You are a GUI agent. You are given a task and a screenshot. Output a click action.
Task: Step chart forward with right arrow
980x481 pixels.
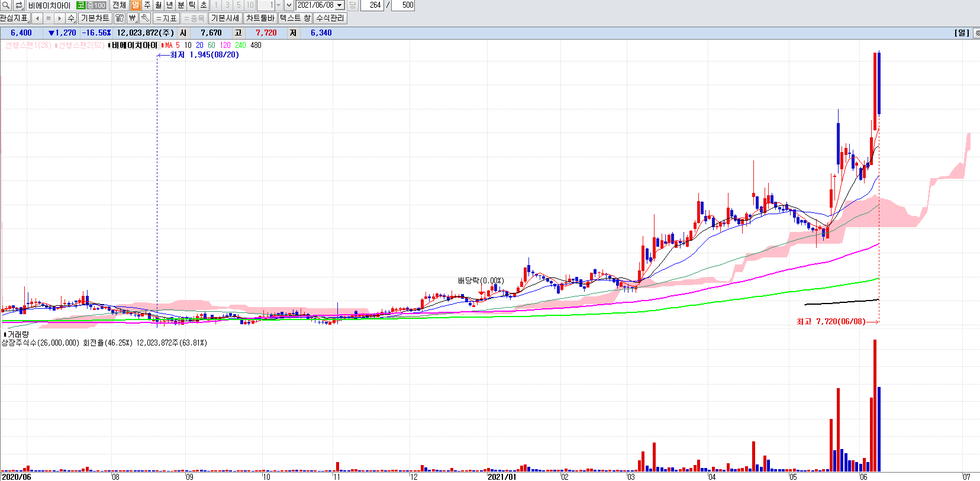pyautogui.click(x=60, y=18)
